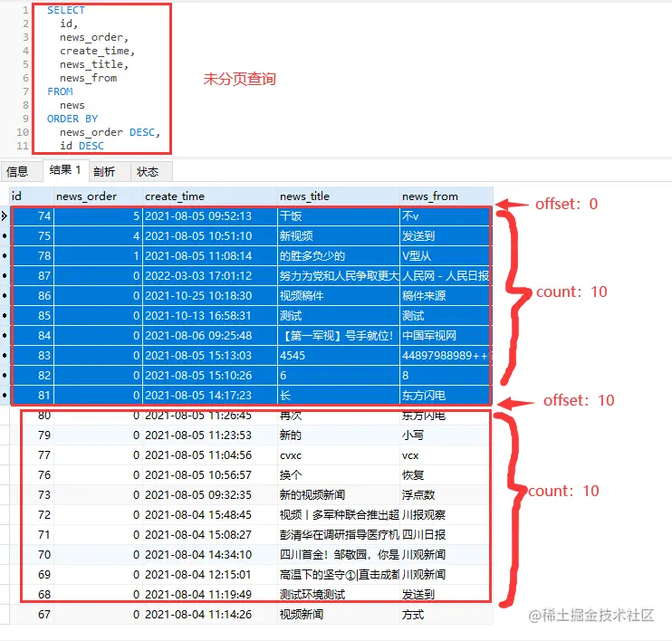The height and width of the screenshot is (641, 672).
Task: Click the cell 2021-10-13 16:58:31
Action: click(x=209, y=316)
